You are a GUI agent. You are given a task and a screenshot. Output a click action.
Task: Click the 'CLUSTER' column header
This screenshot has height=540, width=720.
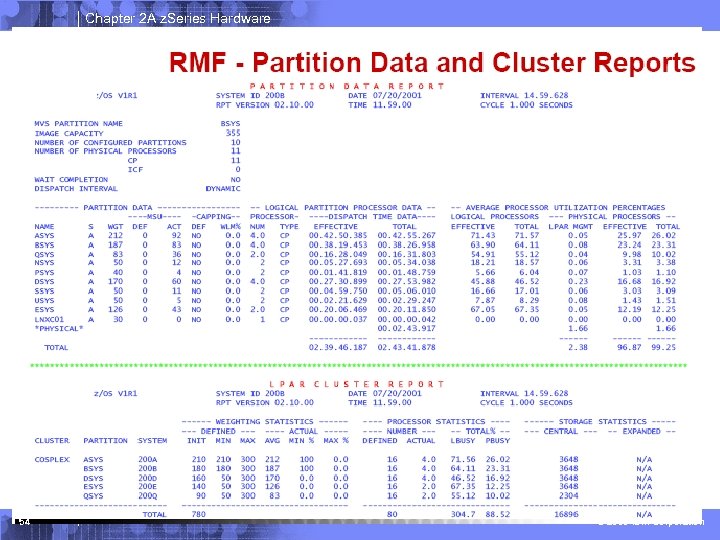52,441
